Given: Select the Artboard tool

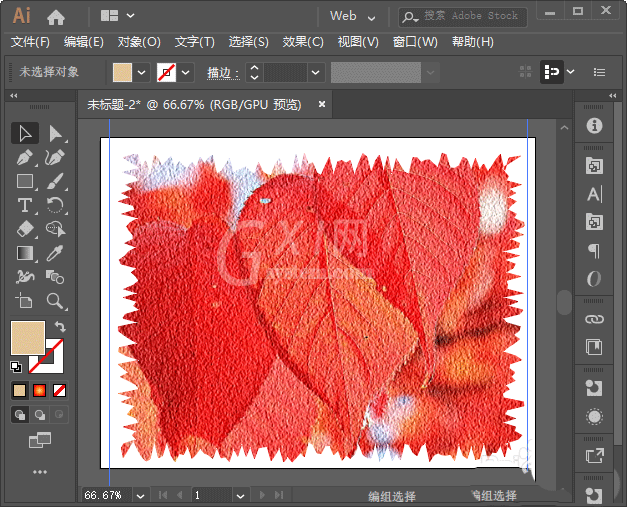Looking at the screenshot, I should click(25, 301).
